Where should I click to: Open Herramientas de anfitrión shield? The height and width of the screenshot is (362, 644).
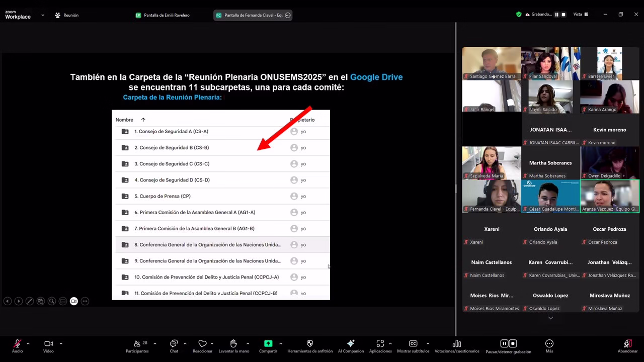tap(310, 344)
